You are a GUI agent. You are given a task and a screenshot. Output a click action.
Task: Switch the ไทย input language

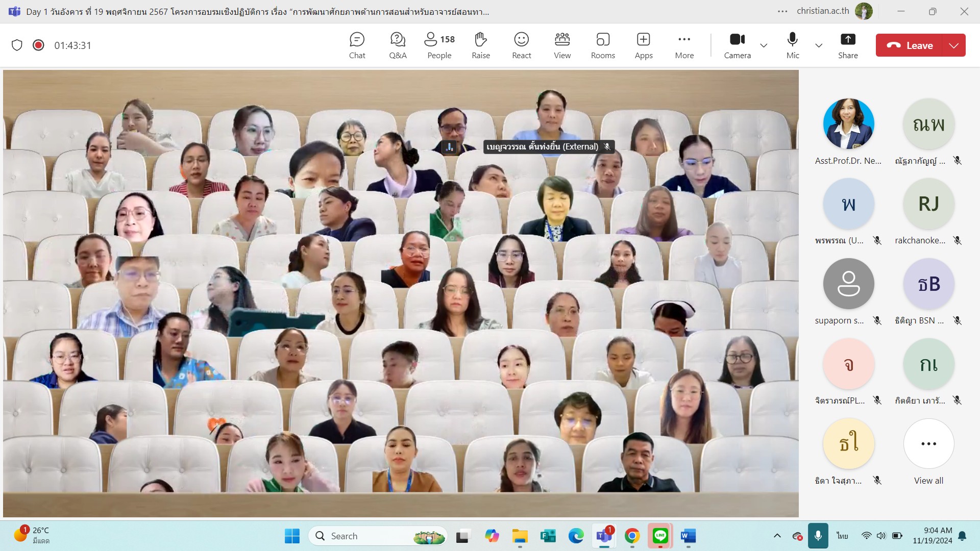[842, 536]
